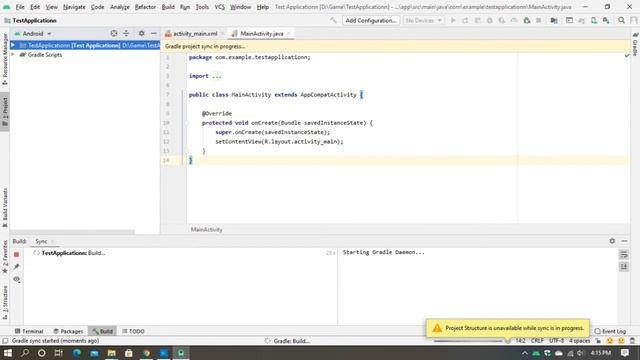Open Microsoft Edge from taskbar

77,353
